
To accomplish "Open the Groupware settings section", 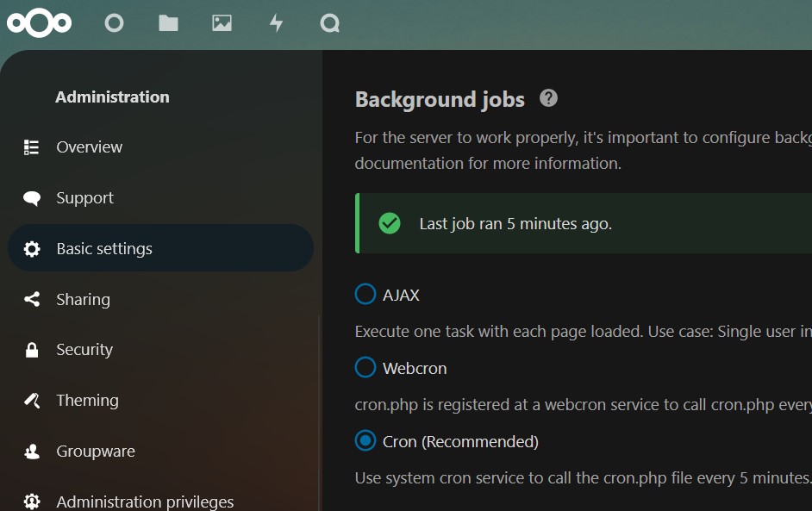I will (160, 452).
